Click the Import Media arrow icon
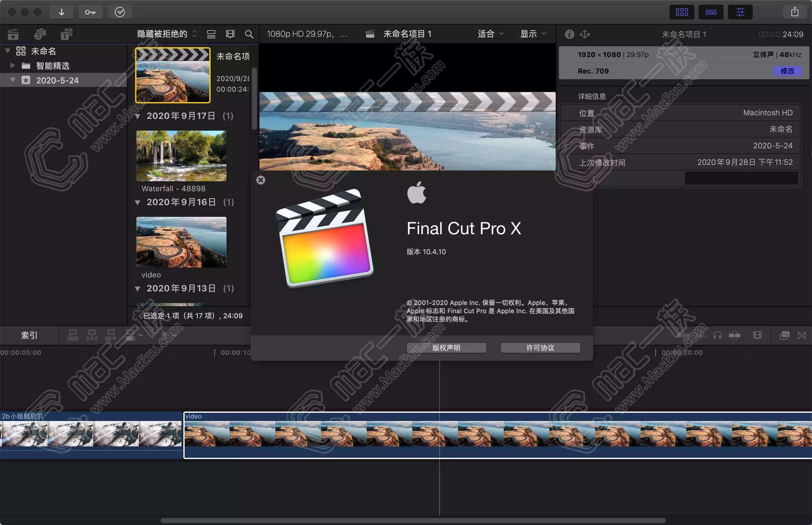 [x=62, y=12]
